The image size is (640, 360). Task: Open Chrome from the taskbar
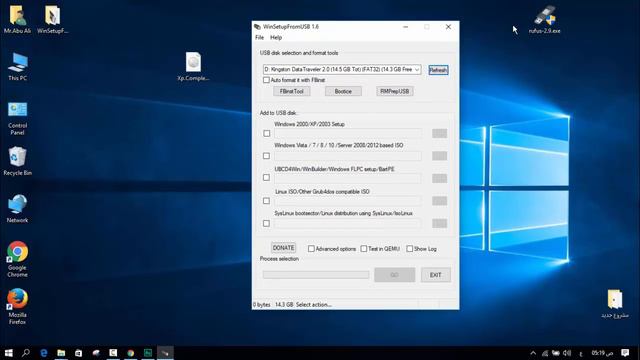coord(131,353)
